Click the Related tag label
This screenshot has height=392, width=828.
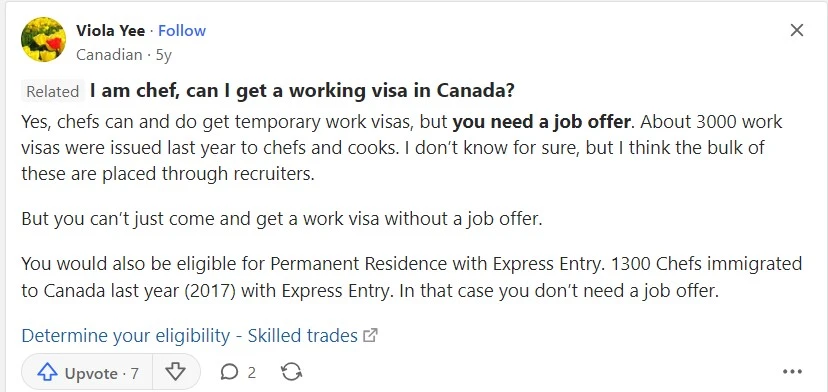pyautogui.click(x=52, y=91)
